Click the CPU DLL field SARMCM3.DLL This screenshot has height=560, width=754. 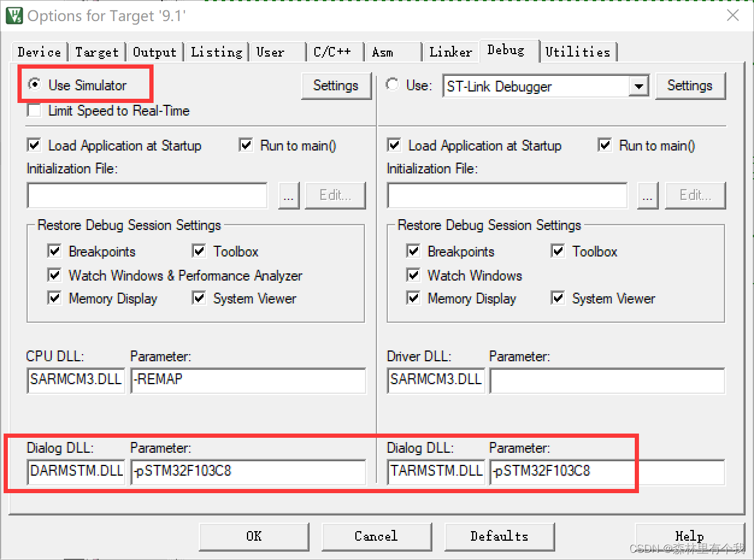tap(76, 381)
